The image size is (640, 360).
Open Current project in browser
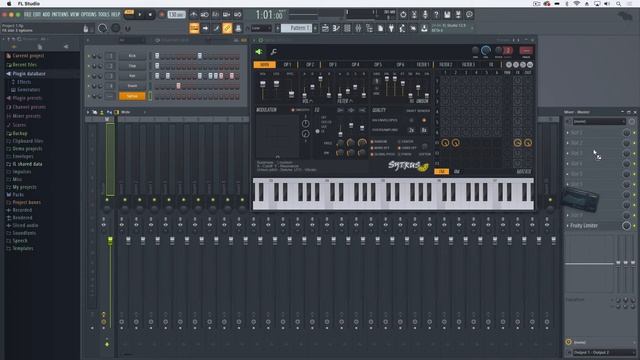tap(28, 56)
